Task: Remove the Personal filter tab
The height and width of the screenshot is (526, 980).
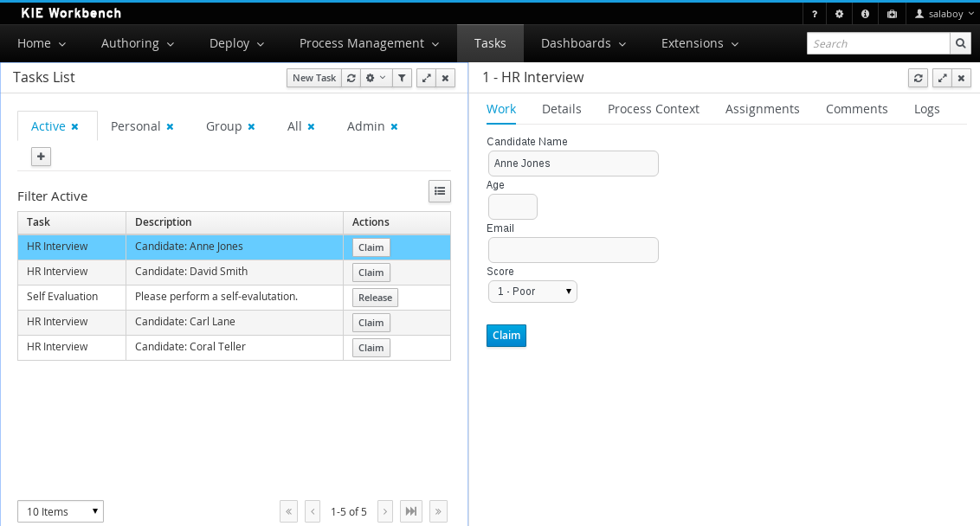Action: tap(170, 127)
